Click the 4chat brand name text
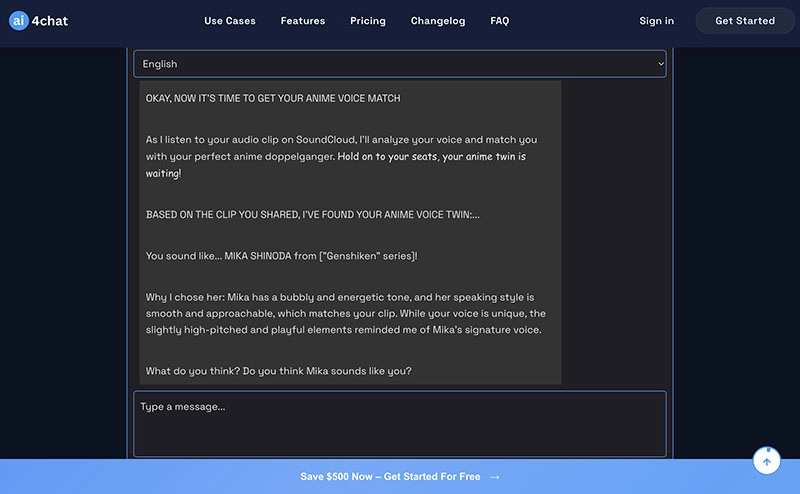The height and width of the screenshot is (494, 800). click(x=49, y=21)
